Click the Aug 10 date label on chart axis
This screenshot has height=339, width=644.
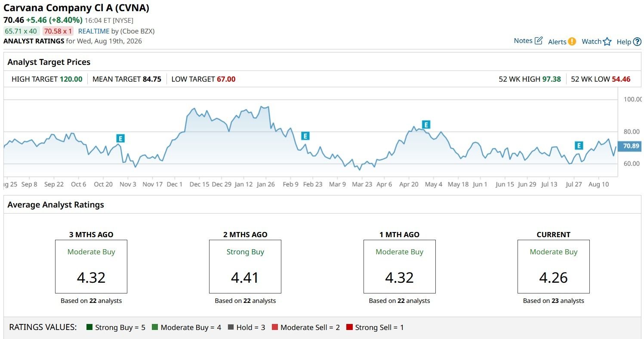[x=599, y=184]
